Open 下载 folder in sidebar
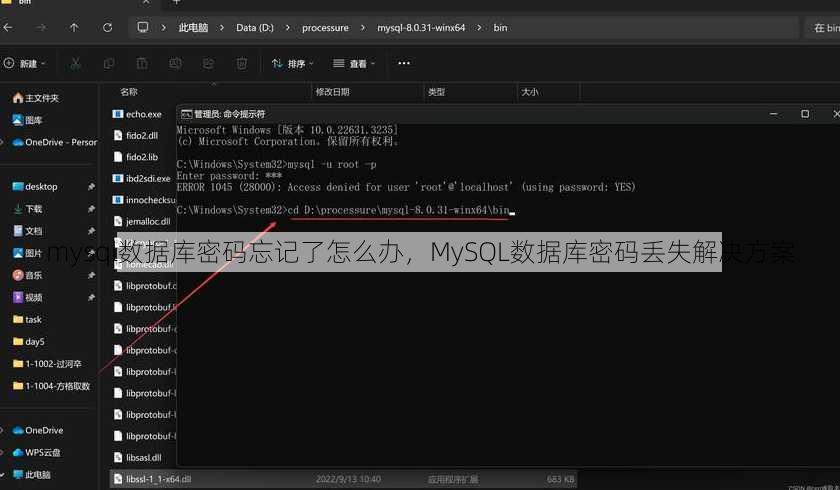This screenshot has height=490, width=840. point(27,208)
